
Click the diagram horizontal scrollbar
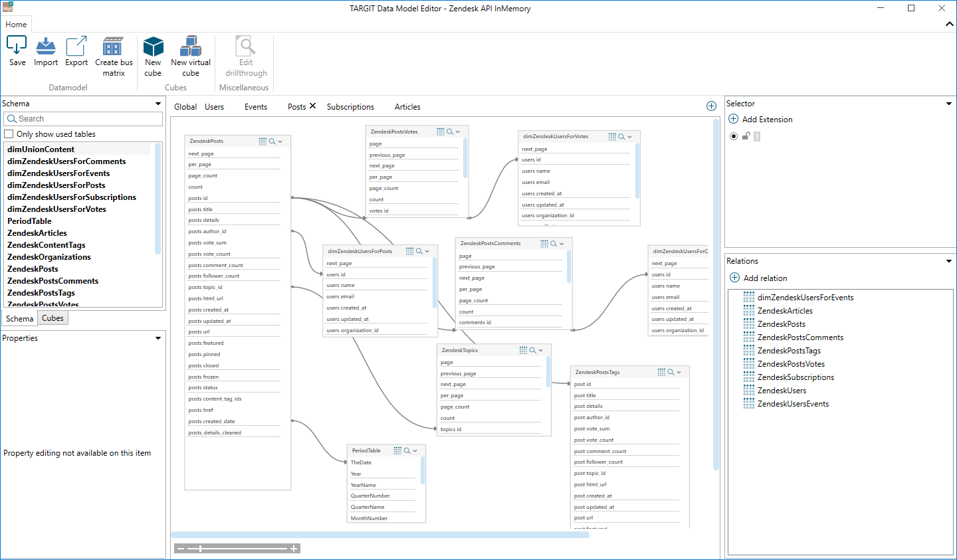click(380, 535)
